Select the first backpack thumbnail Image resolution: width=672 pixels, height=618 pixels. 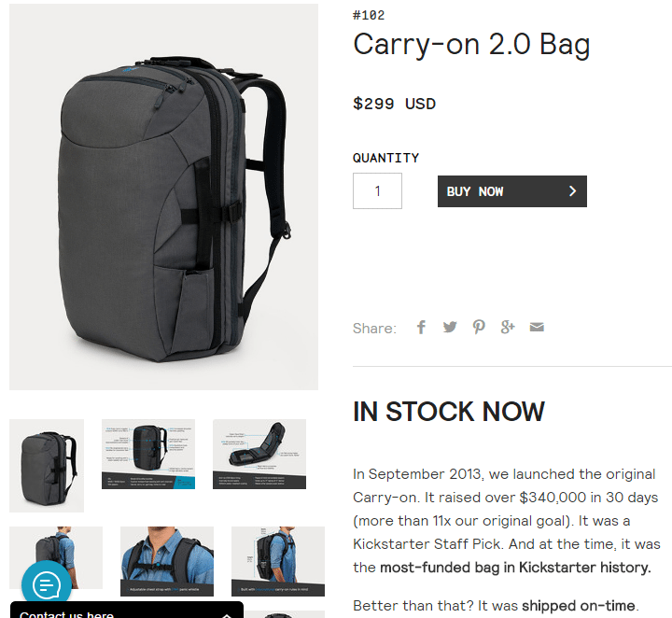tap(47, 466)
